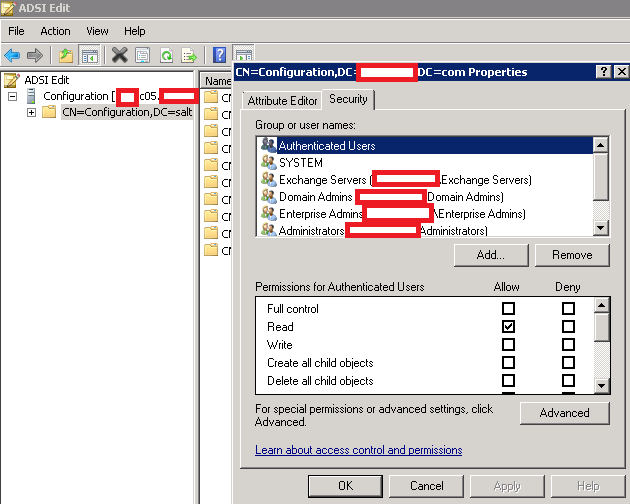
Task: Toggle Show/Hide Console Tree icon
Action: click(x=90, y=55)
